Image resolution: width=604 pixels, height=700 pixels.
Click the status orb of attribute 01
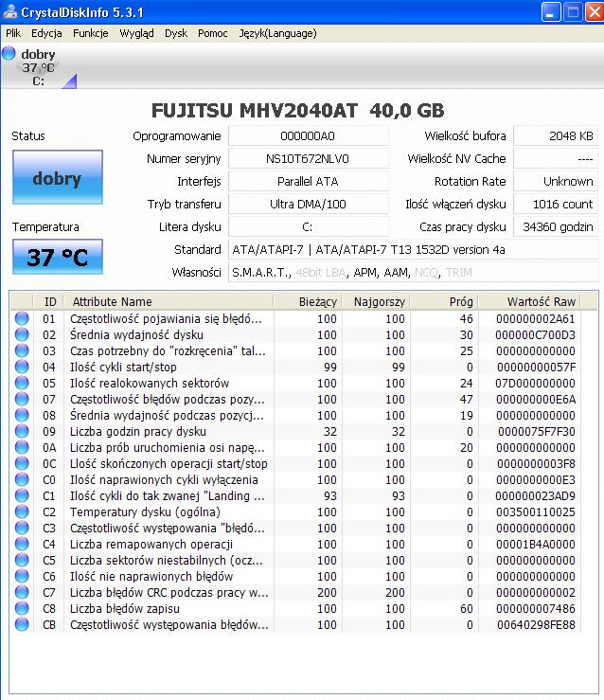(22, 318)
